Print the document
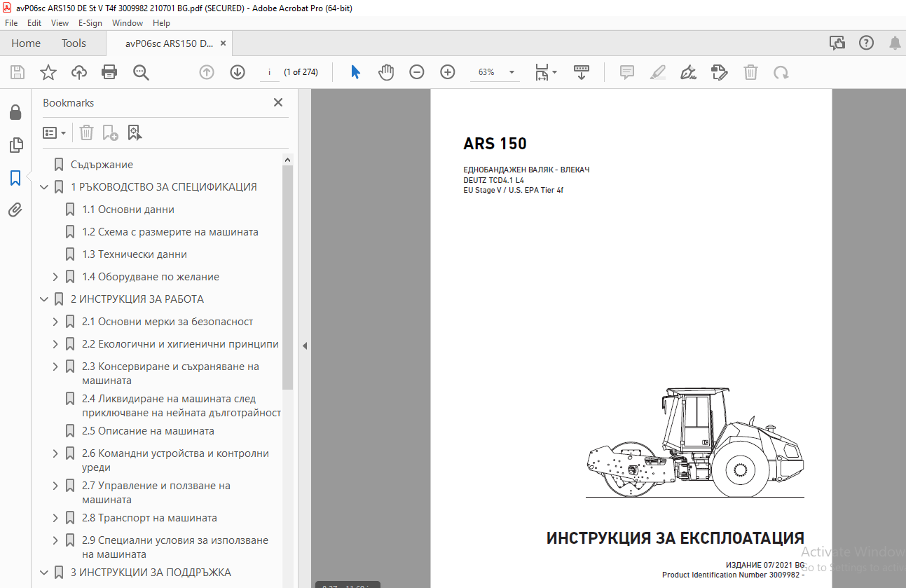Viewport: 906px width, 588px height. pos(109,72)
